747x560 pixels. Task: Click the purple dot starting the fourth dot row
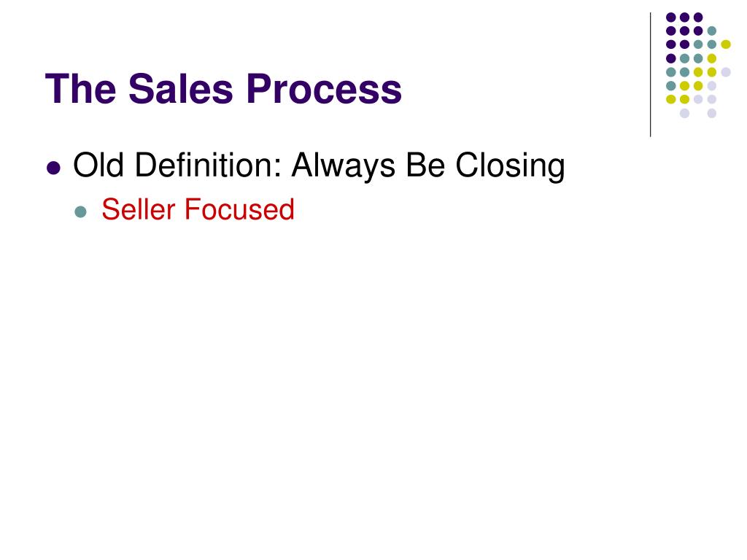click(x=671, y=58)
